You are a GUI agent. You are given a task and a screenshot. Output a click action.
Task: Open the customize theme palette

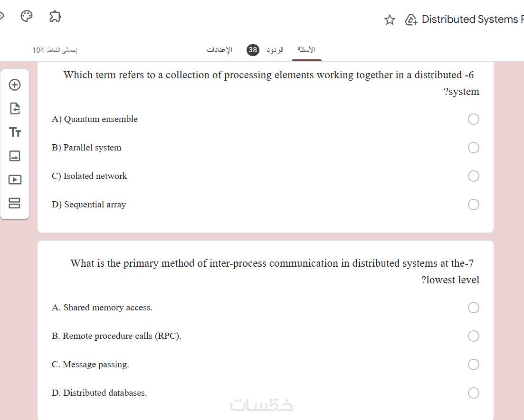point(27,17)
